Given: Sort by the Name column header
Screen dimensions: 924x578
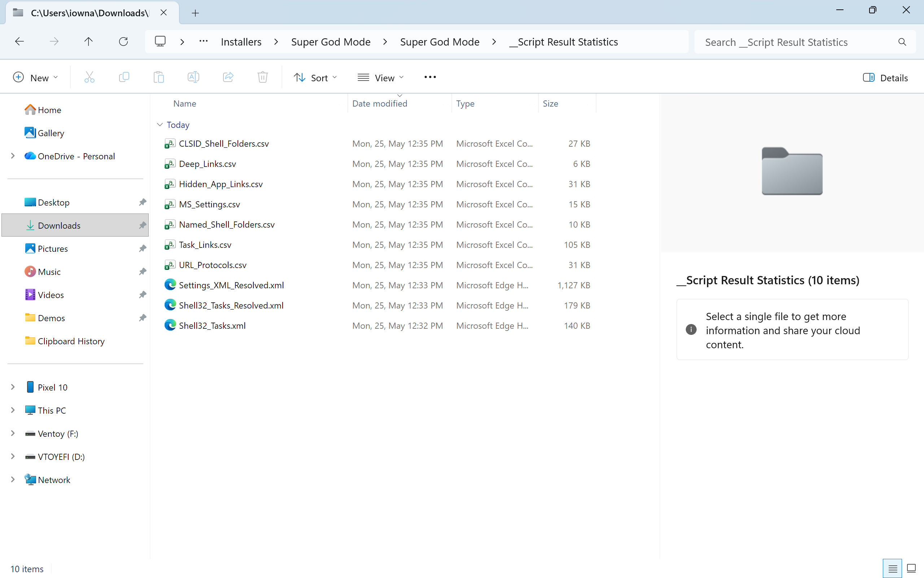Looking at the screenshot, I should click(185, 104).
